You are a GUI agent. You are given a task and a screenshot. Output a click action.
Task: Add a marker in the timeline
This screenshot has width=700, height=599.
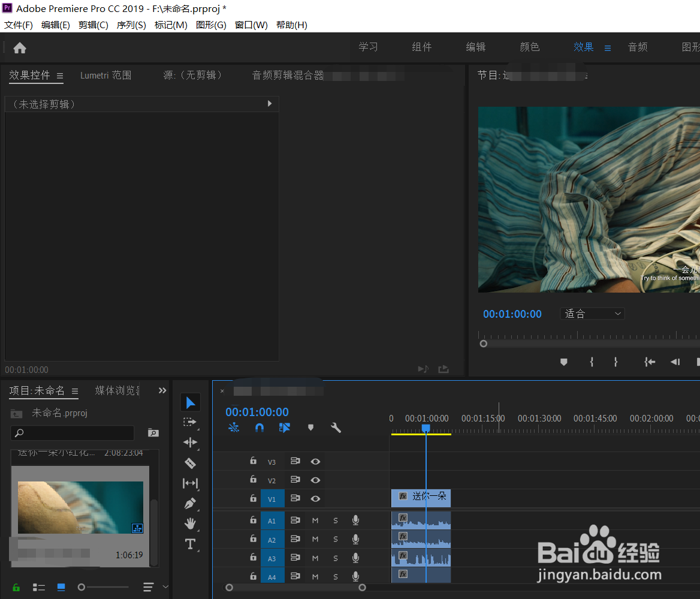click(310, 428)
